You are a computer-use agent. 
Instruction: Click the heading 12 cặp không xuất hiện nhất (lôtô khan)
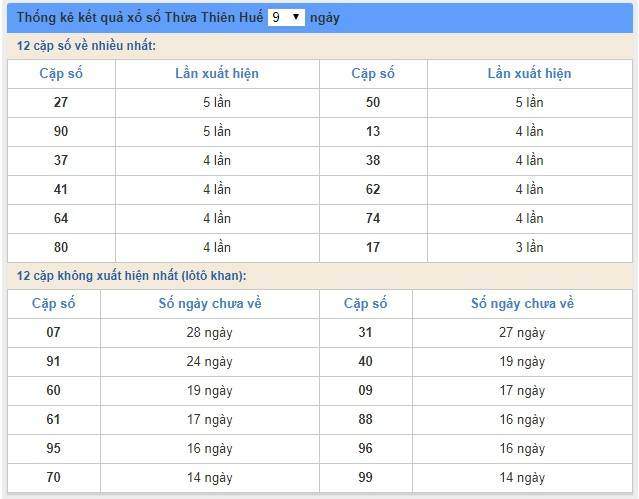(x=131, y=276)
